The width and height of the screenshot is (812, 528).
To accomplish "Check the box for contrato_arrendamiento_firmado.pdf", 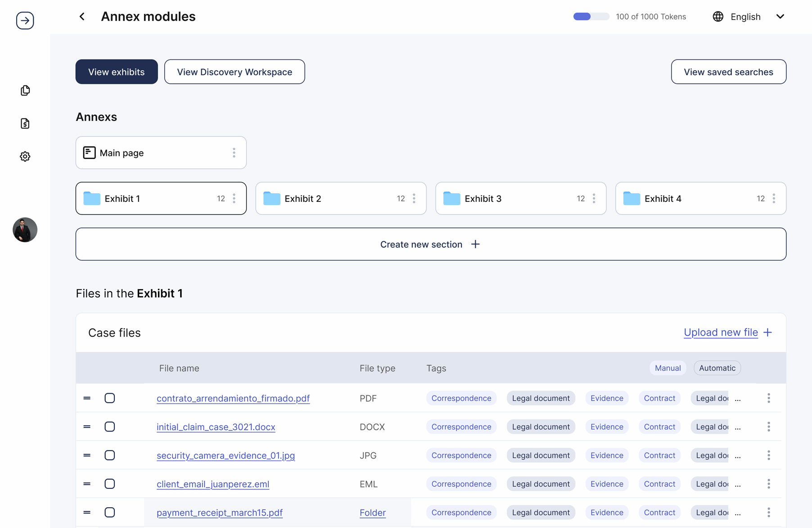I will pyautogui.click(x=110, y=398).
